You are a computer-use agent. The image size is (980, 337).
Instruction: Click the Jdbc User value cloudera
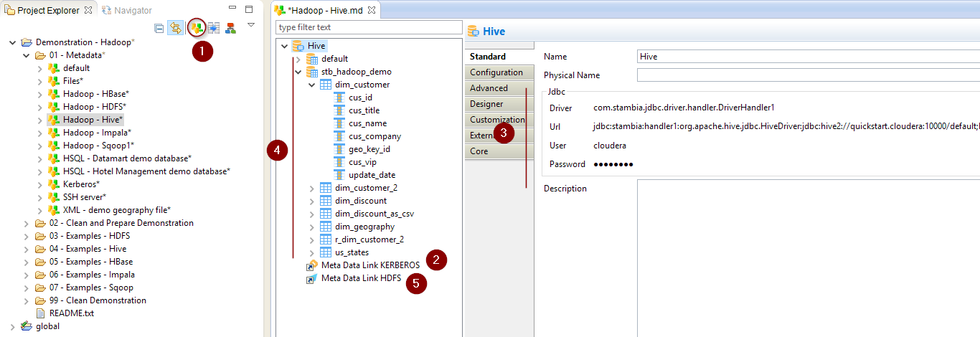click(x=610, y=146)
